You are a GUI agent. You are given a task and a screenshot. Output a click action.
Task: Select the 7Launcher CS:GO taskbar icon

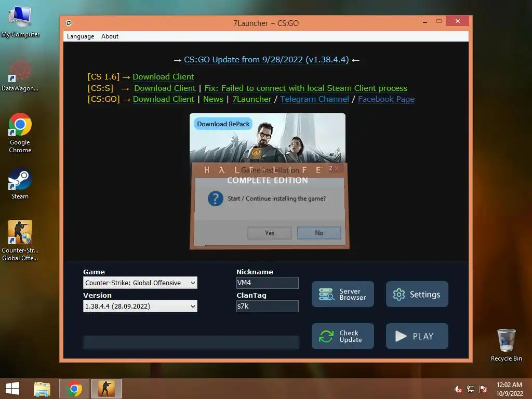pyautogui.click(x=107, y=389)
